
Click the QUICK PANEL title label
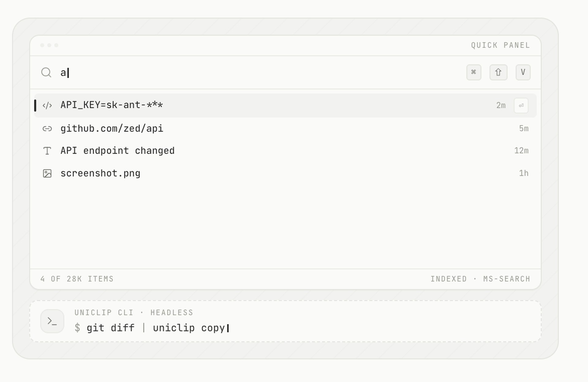(500, 45)
